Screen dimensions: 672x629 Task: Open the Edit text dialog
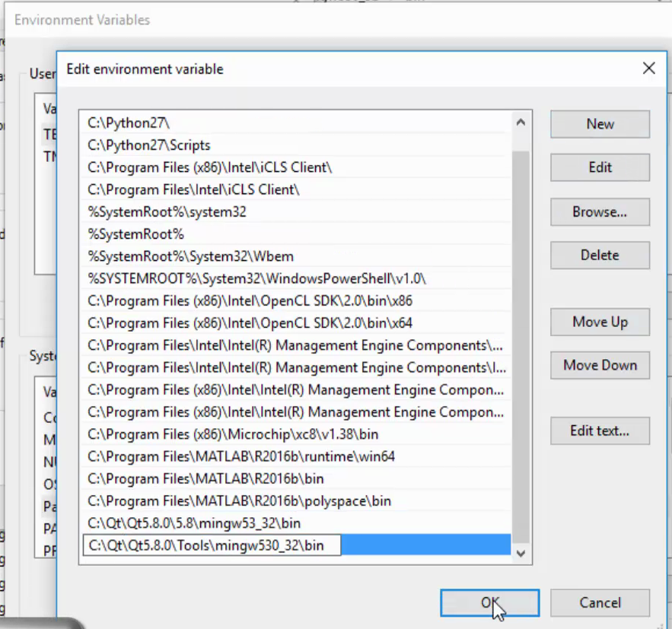600,430
